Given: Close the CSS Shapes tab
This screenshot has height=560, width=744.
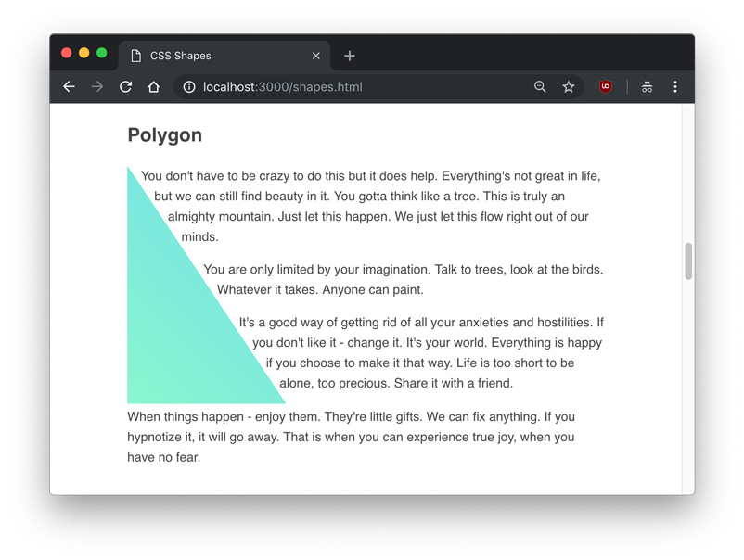Looking at the screenshot, I should (316, 56).
